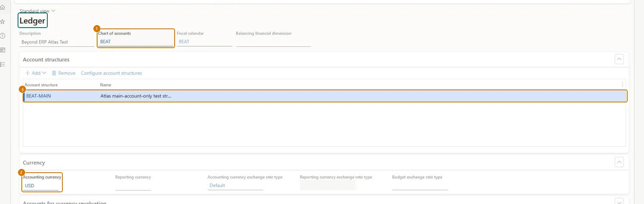Screen dimensions: 644x204
Task: Click Accounting currency exchange rate type field
Action: tap(235, 186)
